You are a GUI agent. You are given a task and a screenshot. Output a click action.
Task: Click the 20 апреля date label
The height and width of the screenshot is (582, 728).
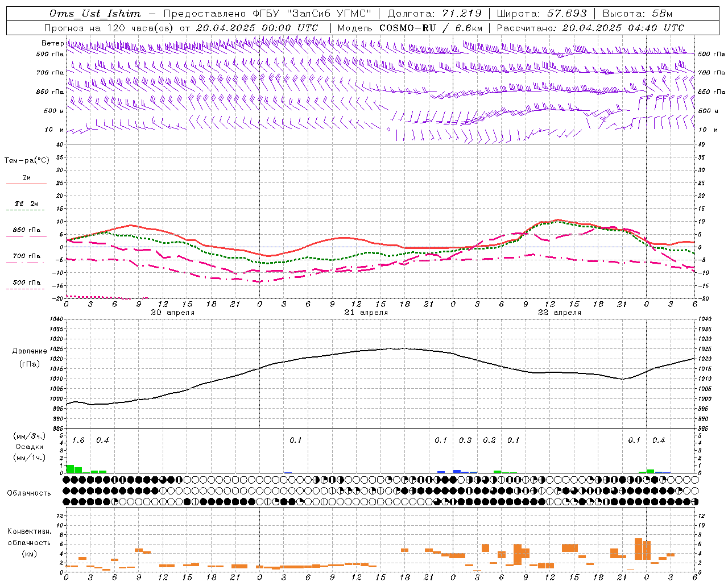(x=172, y=312)
